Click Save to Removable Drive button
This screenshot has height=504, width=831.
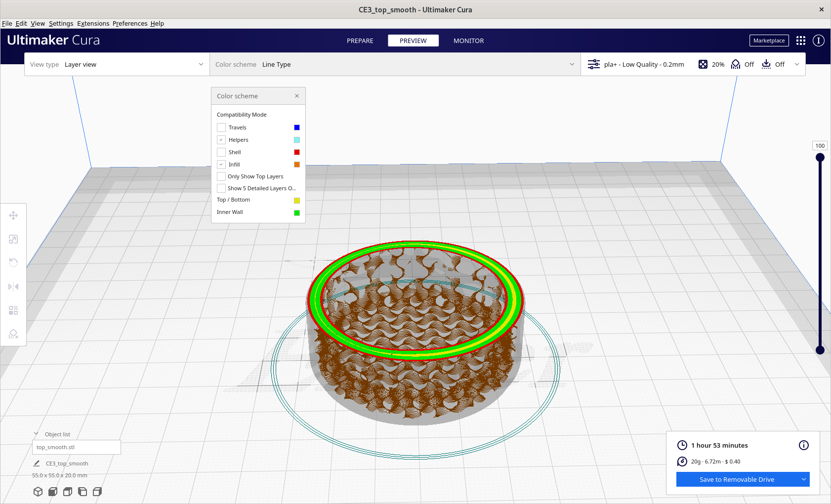coord(737,479)
